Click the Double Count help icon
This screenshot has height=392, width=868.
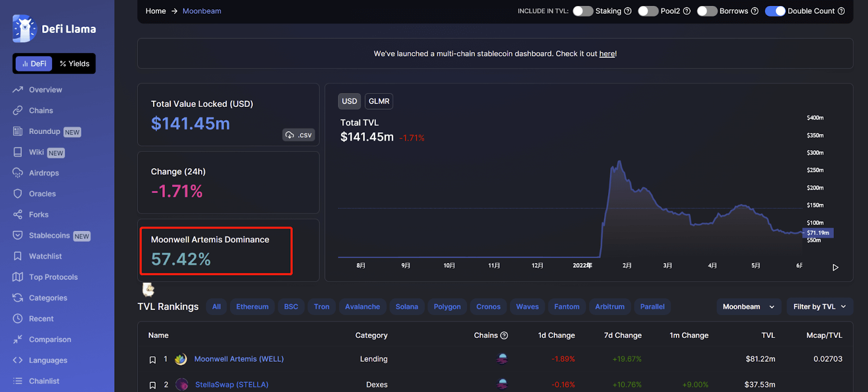[841, 11]
